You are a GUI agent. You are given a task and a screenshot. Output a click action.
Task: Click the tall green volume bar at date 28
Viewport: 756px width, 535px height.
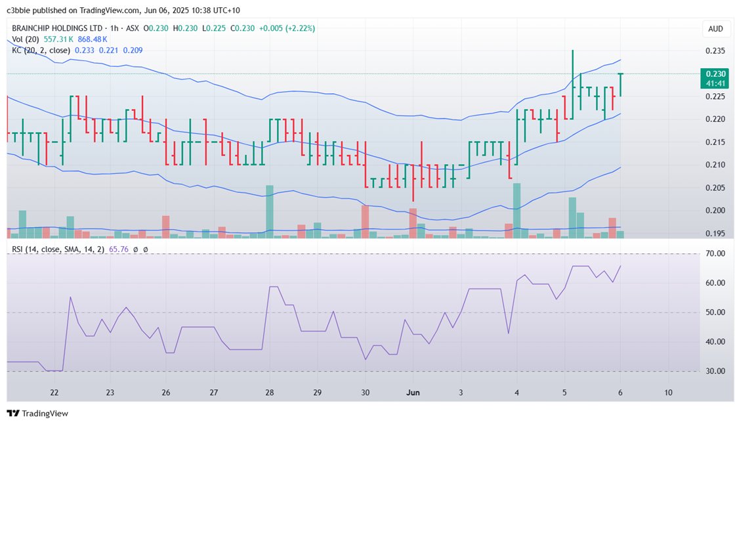[x=270, y=212]
